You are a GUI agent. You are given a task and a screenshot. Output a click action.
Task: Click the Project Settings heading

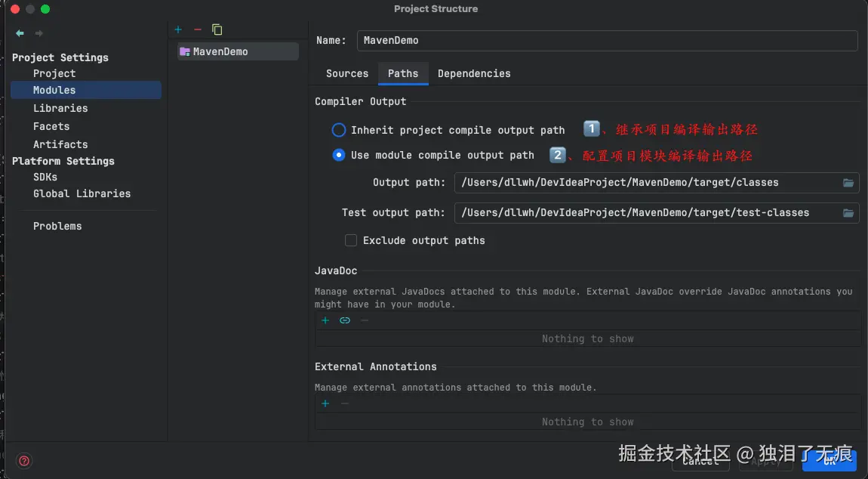60,57
